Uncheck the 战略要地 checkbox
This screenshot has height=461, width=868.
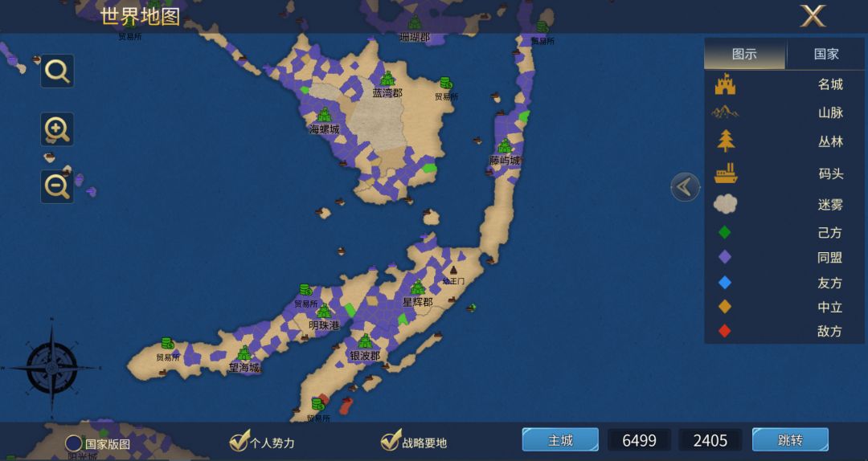[391, 441]
